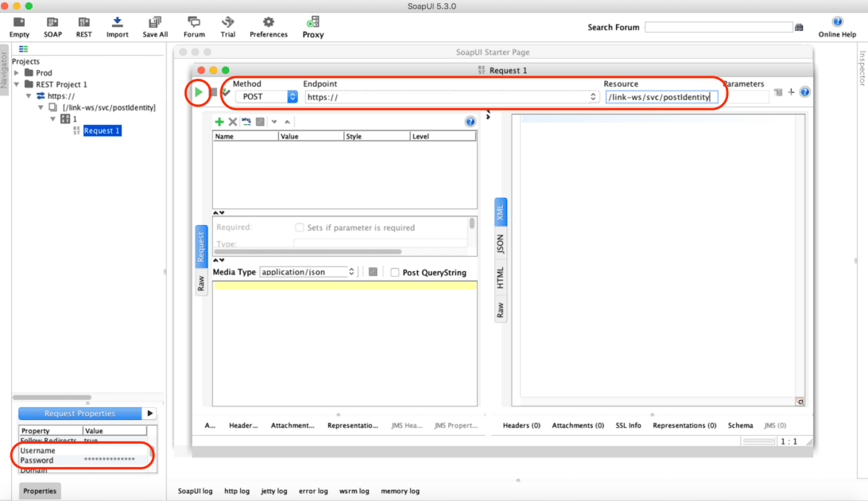Image resolution: width=868 pixels, height=501 pixels.
Task: Click the search forum binoculars icon
Action: click(799, 27)
